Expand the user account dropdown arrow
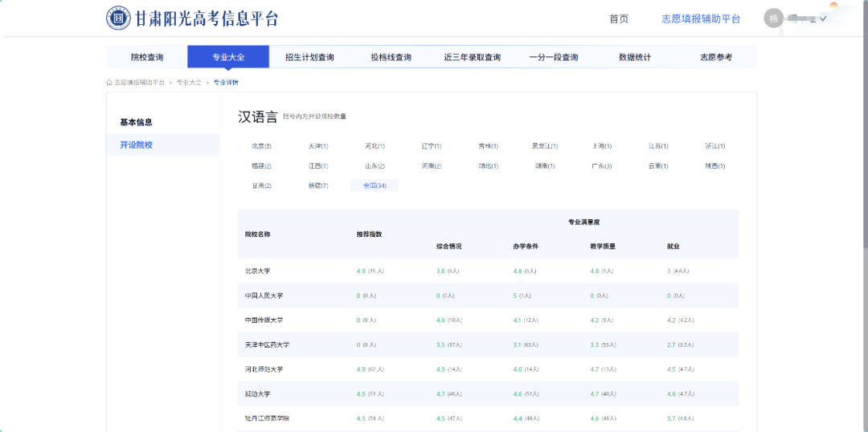This screenshot has width=868, height=432. point(823,18)
